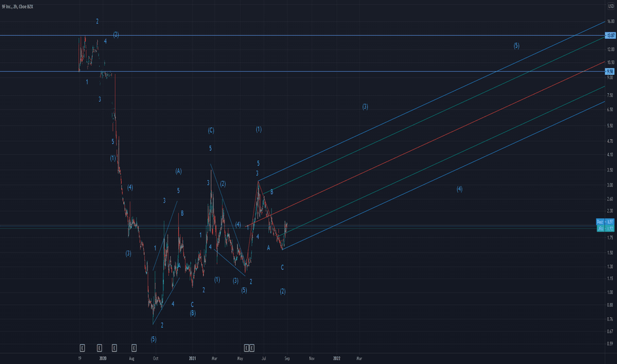
Task: Click the 1.30 price axis value
Action: 610,267
